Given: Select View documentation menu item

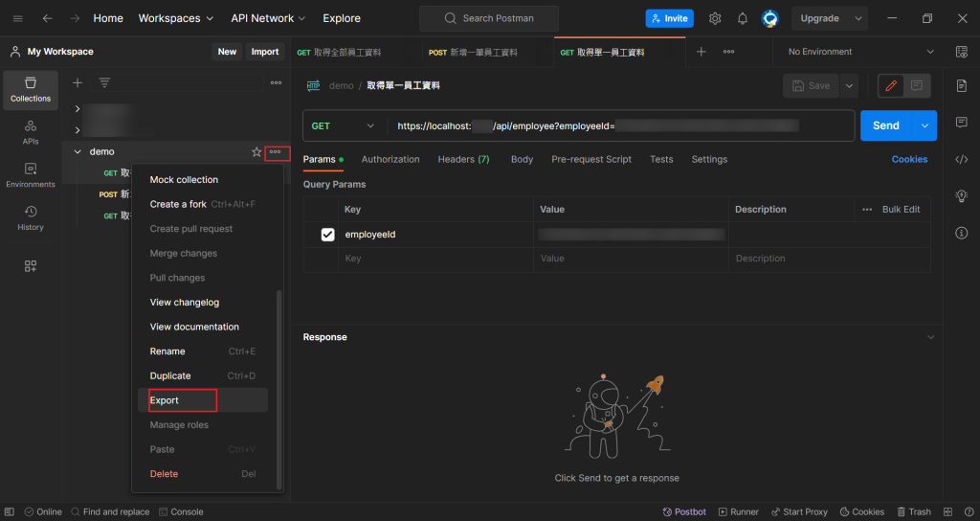Looking at the screenshot, I should pos(203,327).
